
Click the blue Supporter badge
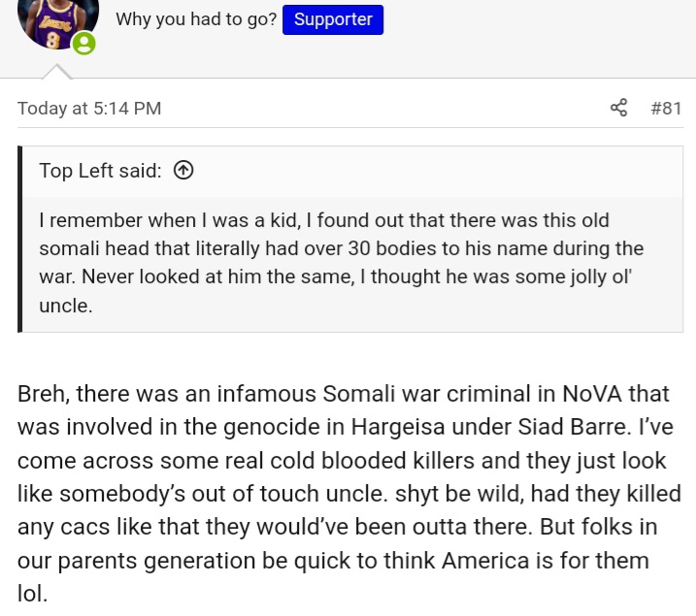click(333, 19)
